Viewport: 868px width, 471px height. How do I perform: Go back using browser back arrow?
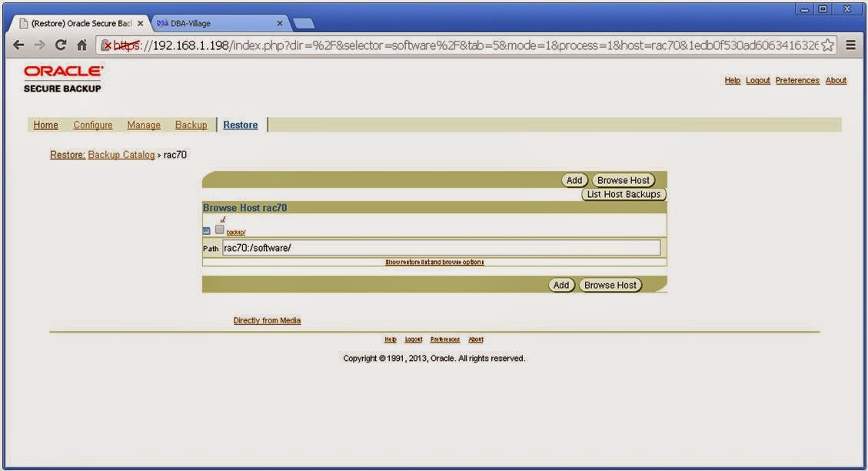[18, 45]
